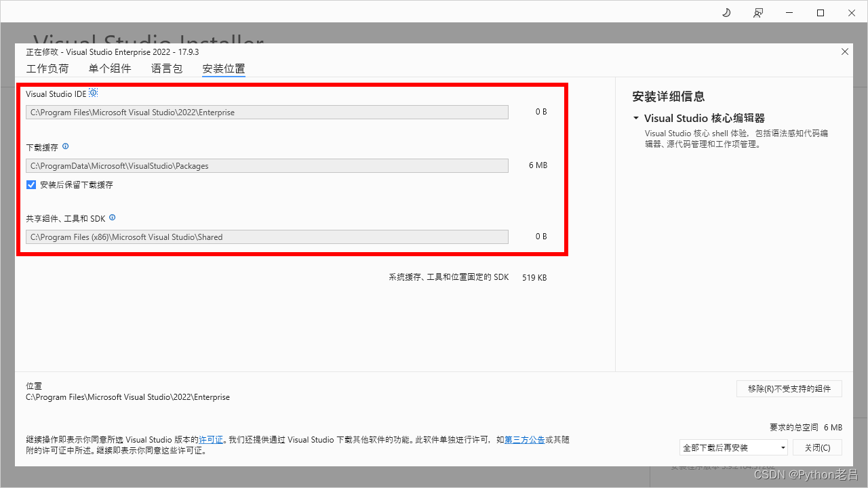Uncheck 安装后保留下载缓存 checkbox

31,184
